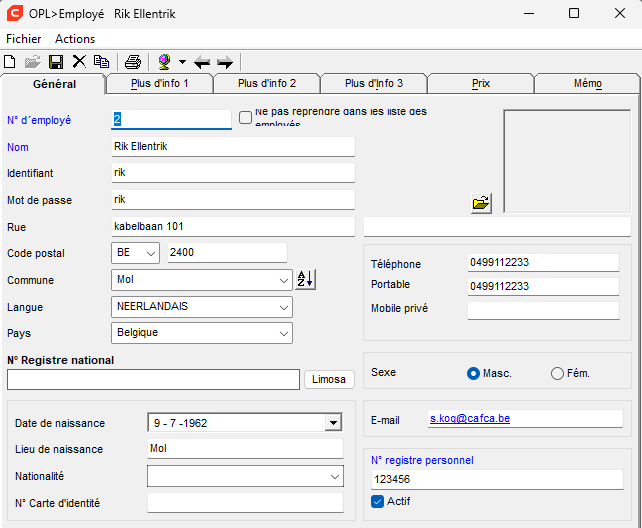Go to next employee arrow
This screenshot has height=528, width=642.
(225, 62)
